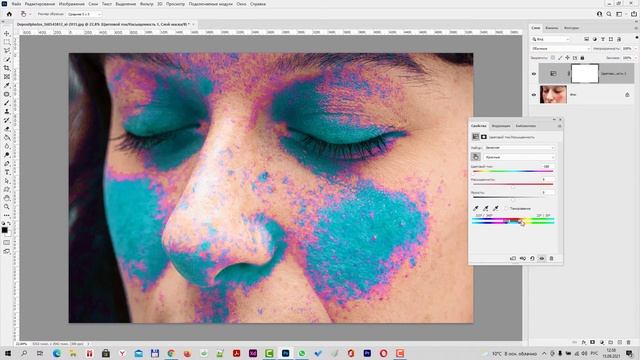Select the Move tool in left toolbar
Image resolution: width=640 pixels, height=360 pixels.
pos(7,33)
